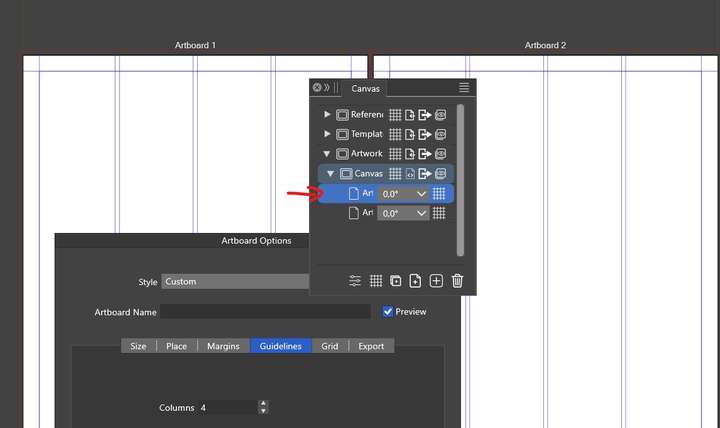The width and height of the screenshot is (720, 428).
Task: Click the grid icon on Reference row
Action: [395, 114]
